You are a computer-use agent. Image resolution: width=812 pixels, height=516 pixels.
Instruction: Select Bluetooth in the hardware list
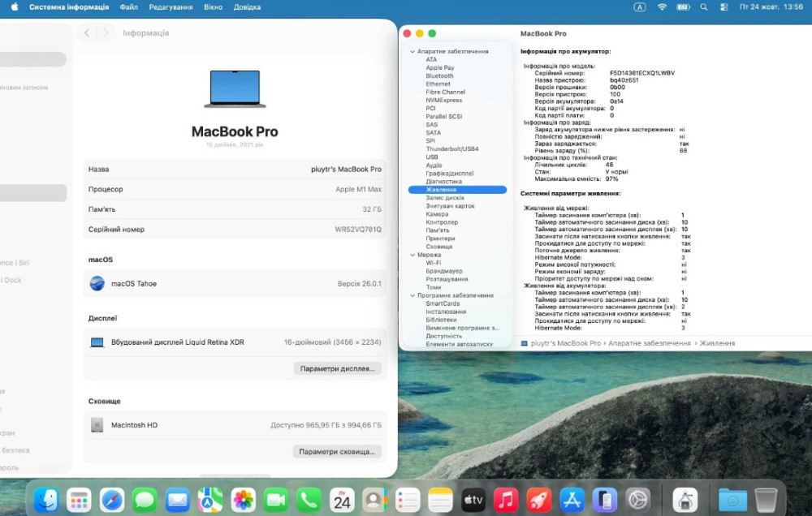[x=442, y=75]
